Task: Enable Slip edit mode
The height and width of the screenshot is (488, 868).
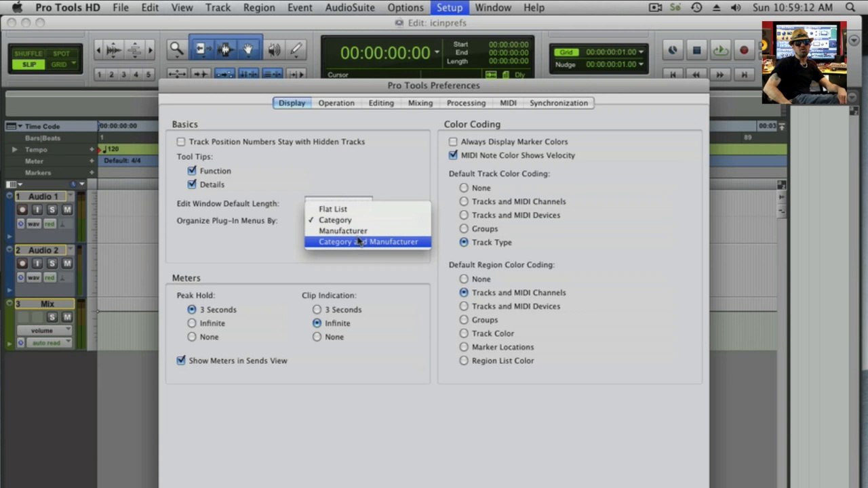Action: coord(28,64)
